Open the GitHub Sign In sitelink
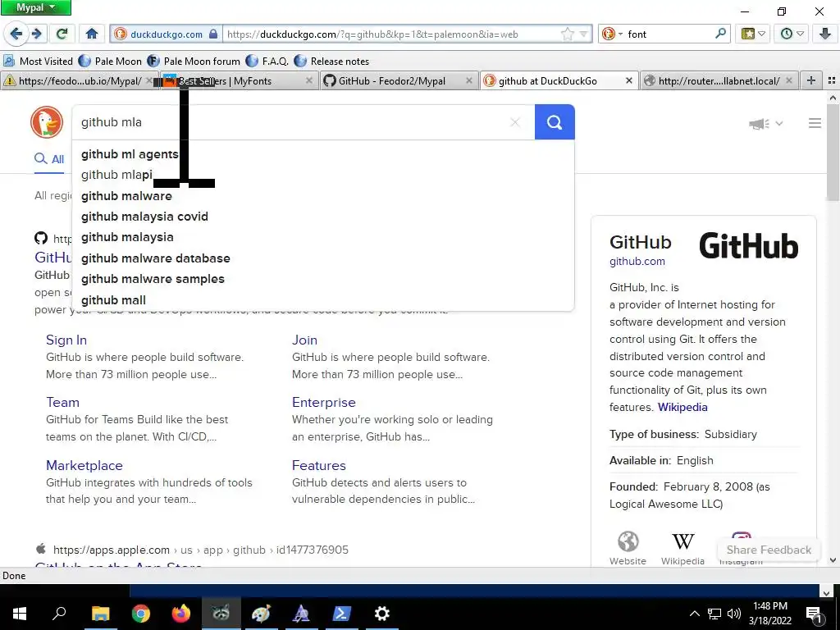 click(66, 340)
